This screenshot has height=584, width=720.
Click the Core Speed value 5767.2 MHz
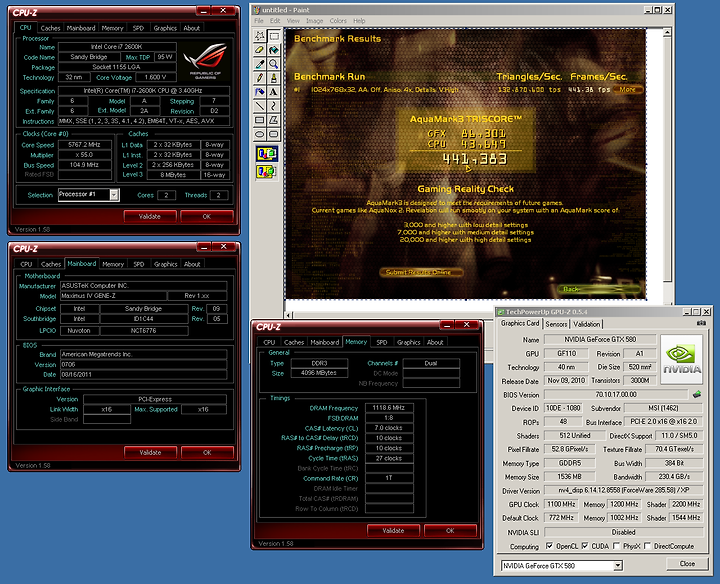[84, 145]
